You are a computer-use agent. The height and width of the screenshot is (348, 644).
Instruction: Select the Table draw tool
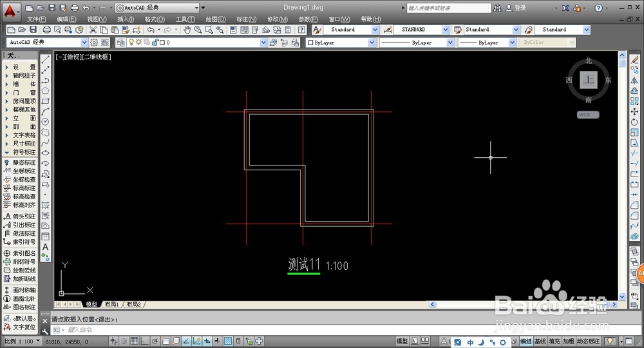[46, 237]
